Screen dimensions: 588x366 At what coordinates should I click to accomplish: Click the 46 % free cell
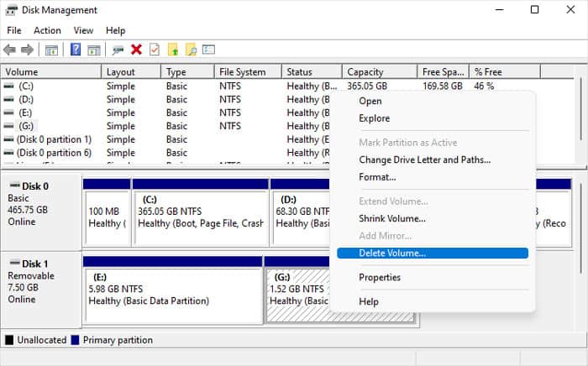[x=484, y=86]
